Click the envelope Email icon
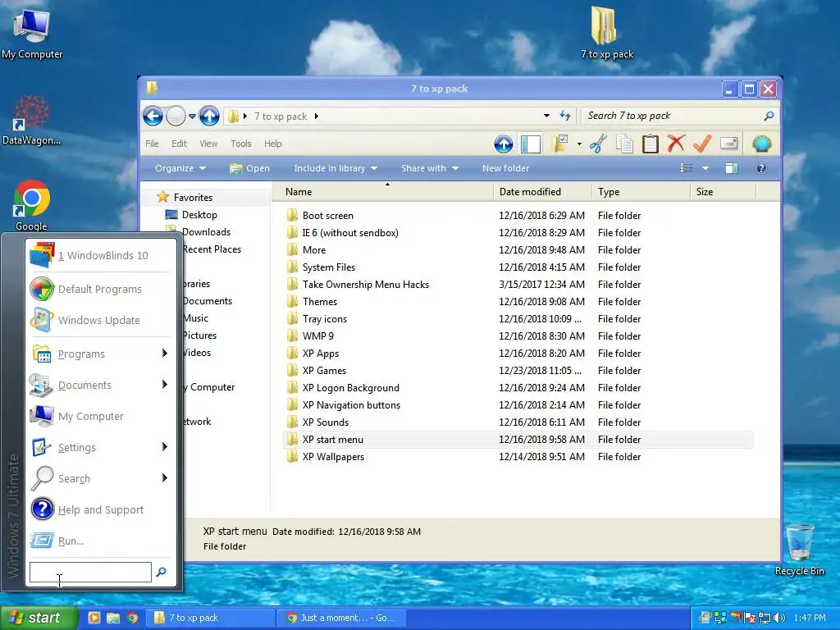840x630 pixels. coord(728,143)
